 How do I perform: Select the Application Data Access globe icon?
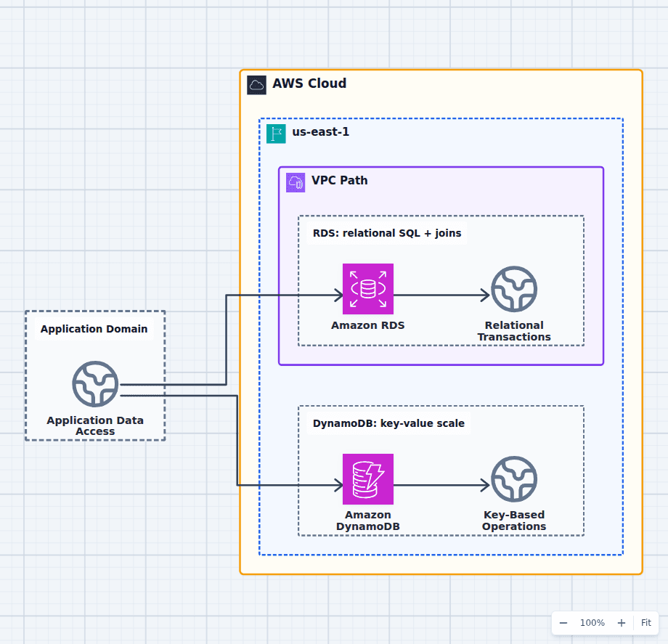[95, 384]
